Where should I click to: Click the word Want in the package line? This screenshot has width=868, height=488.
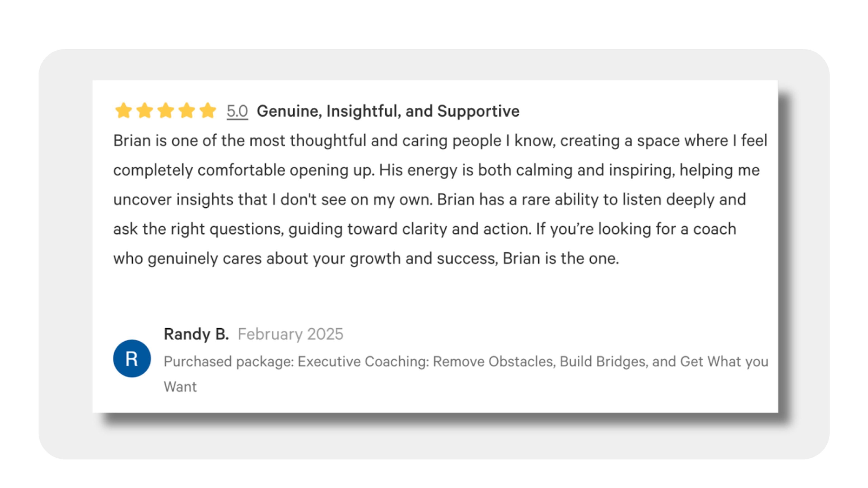(x=180, y=387)
